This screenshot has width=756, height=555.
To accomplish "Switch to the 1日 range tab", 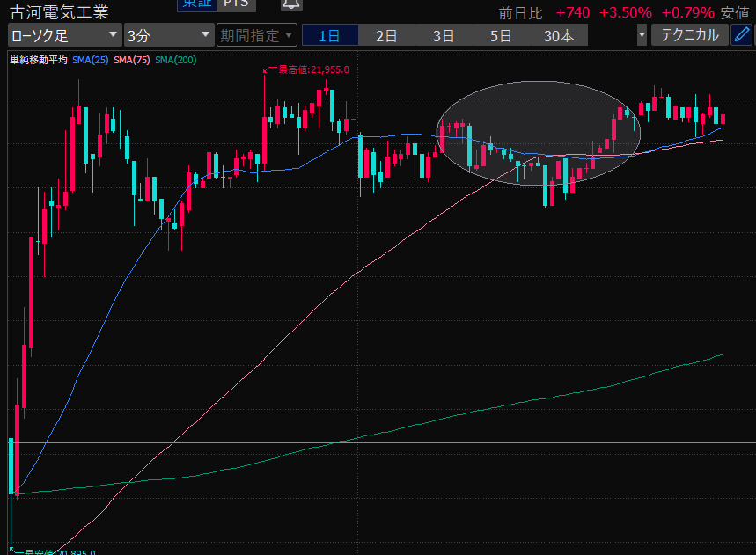I will [329, 35].
